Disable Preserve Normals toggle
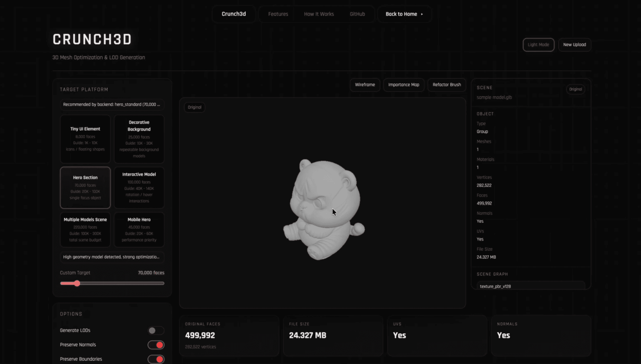This screenshot has height=364, width=641. (156, 345)
